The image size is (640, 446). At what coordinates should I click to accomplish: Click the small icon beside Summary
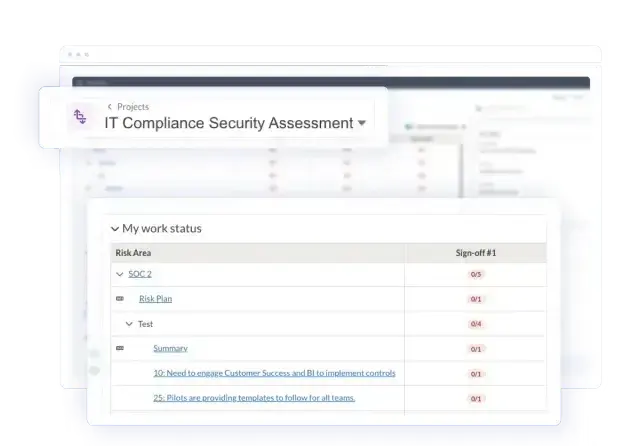[x=120, y=349]
